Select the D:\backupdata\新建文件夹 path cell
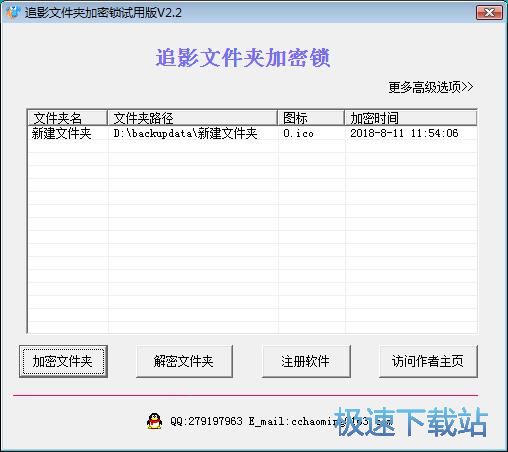This screenshot has width=508, height=452. (185, 133)
